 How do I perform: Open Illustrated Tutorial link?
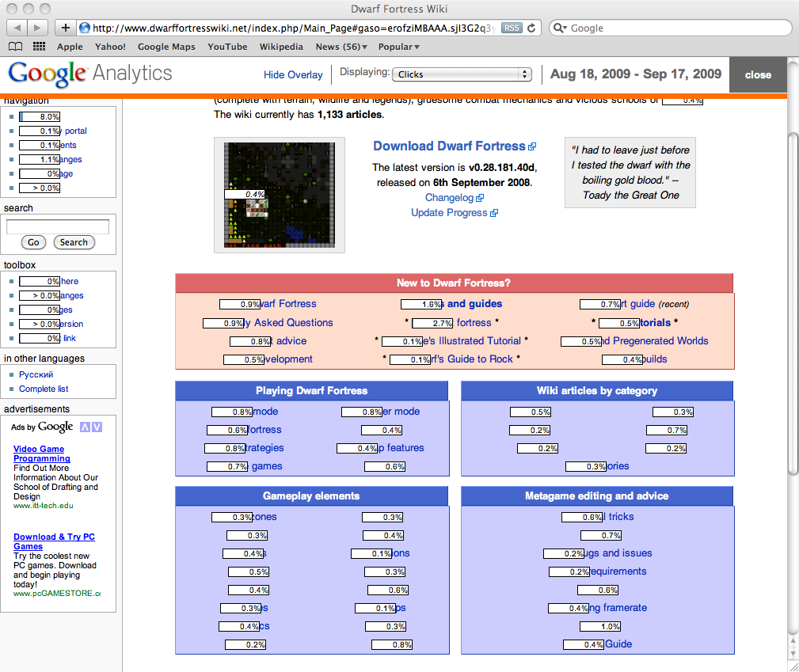[472, 341]
